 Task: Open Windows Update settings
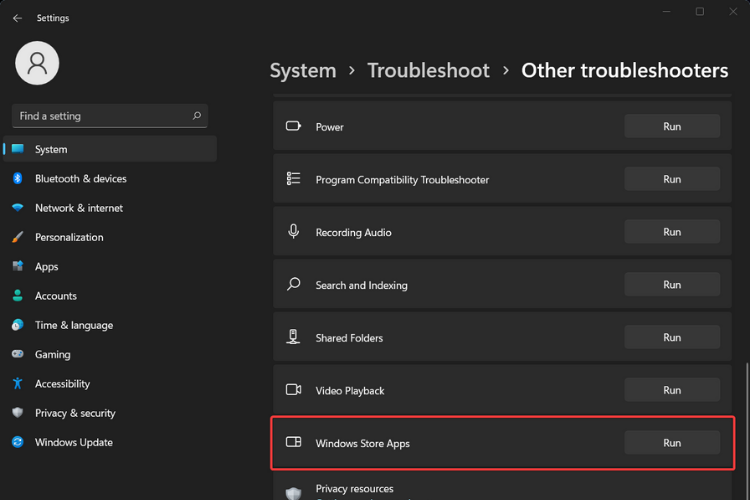point(110,442)
